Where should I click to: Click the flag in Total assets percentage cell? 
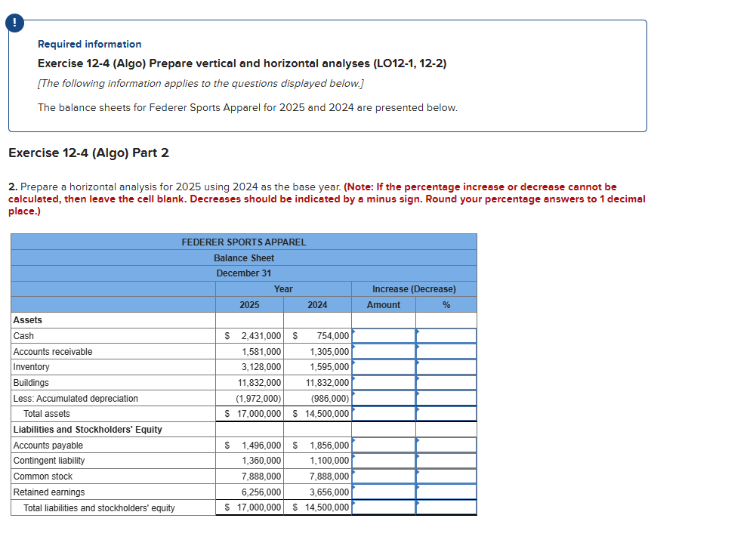419,409
